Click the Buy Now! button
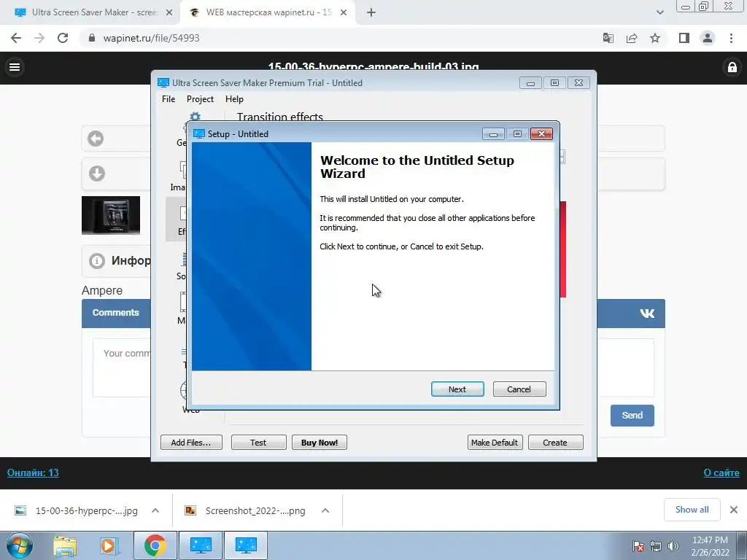 pos(320,443)
